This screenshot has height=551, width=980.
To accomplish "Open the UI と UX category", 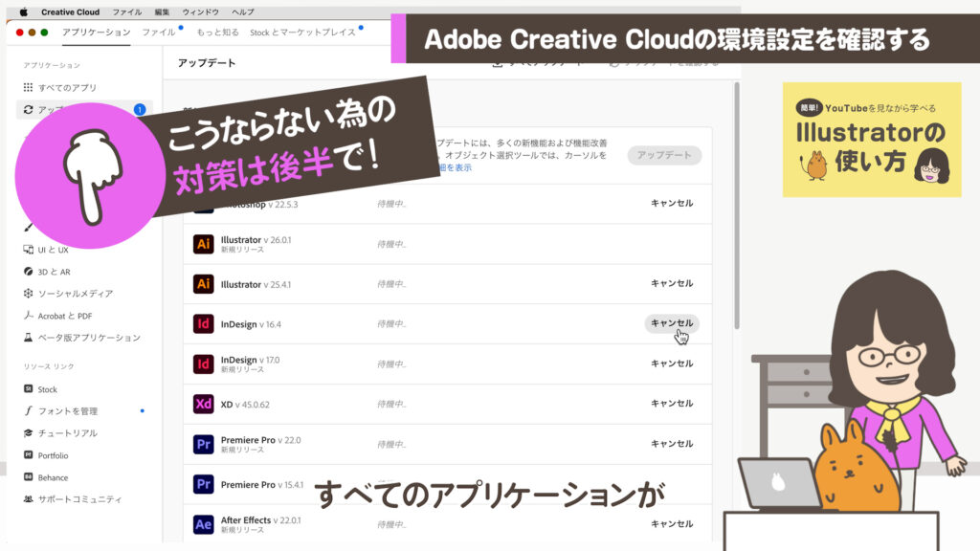I will coord(46,250).
